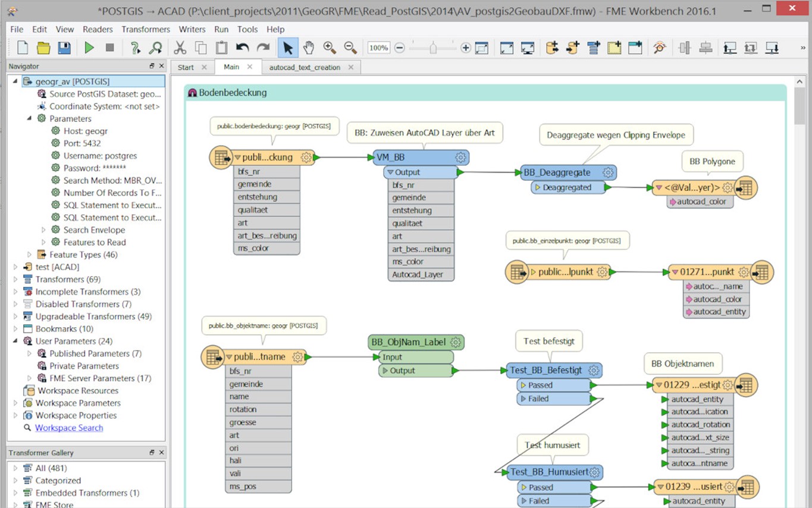Expand the Transformers (69) node
The width and height of the screenshot is (812, 508).
point(15,280)
